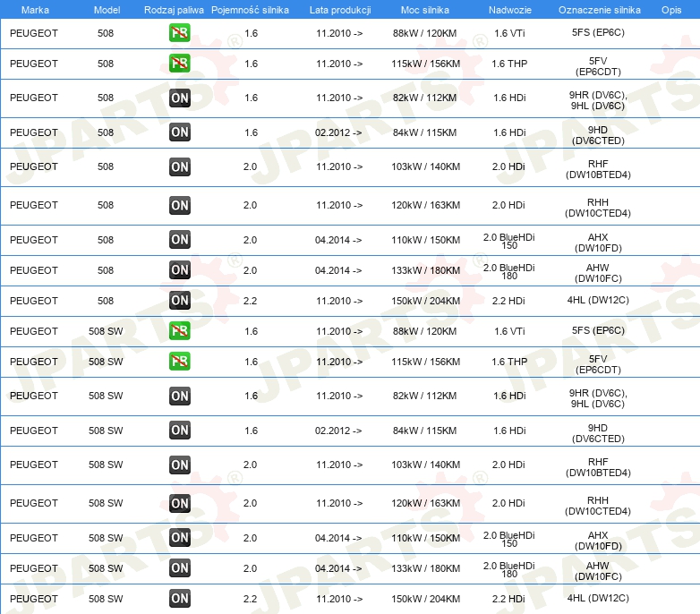Click the Lata produkcji column header
700x614 pixels.
click(340, 10)
